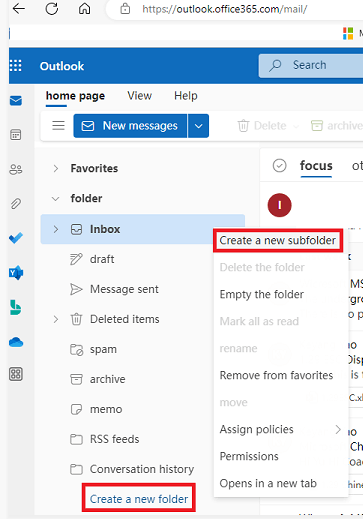The image size is (363, 519).
Task: Click the New messages button
Action: 130,126
